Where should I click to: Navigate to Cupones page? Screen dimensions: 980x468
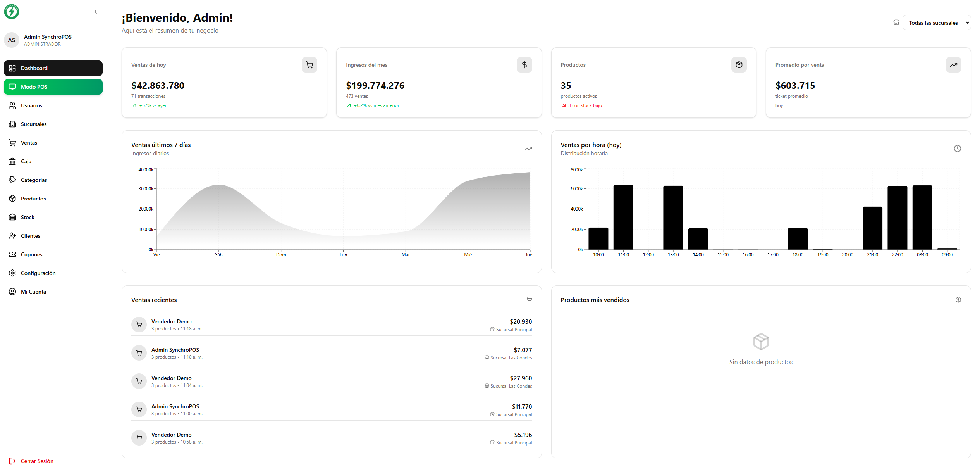pyautogui.click(x=53, y=254)
